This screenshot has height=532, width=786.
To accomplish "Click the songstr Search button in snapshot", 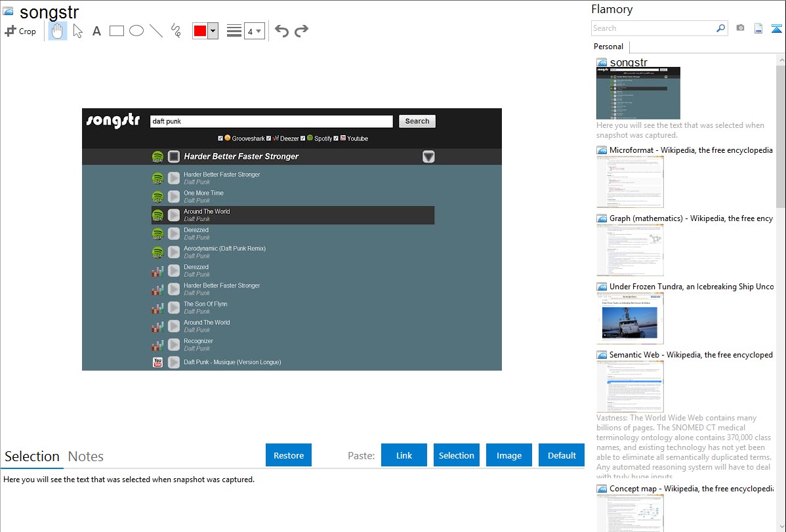I will (417, 121).
